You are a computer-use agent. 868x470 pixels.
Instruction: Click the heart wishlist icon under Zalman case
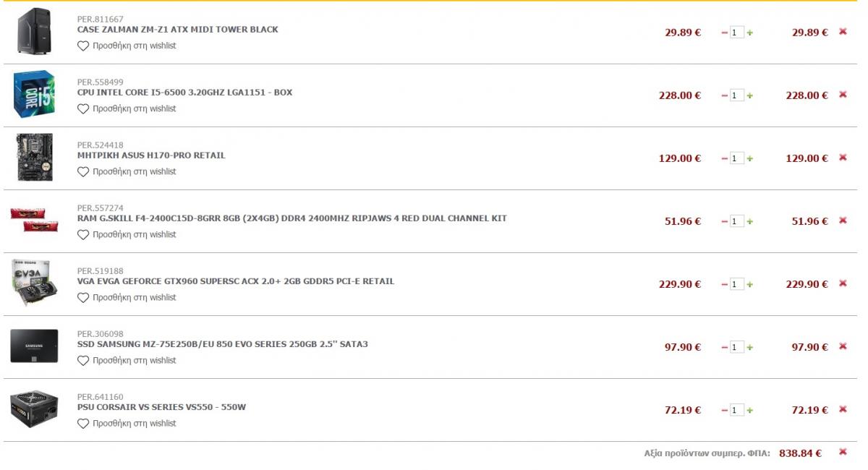click(x=83, y=46)
